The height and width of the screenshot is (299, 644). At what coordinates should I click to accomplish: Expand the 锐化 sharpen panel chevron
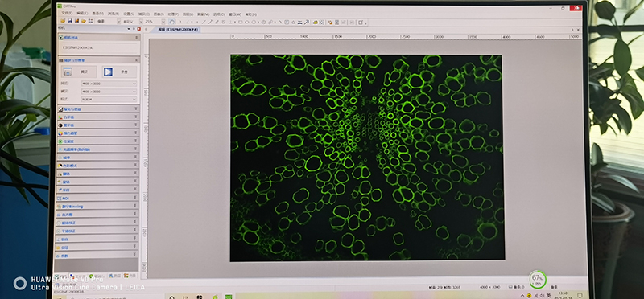click(x=135, y=239)
